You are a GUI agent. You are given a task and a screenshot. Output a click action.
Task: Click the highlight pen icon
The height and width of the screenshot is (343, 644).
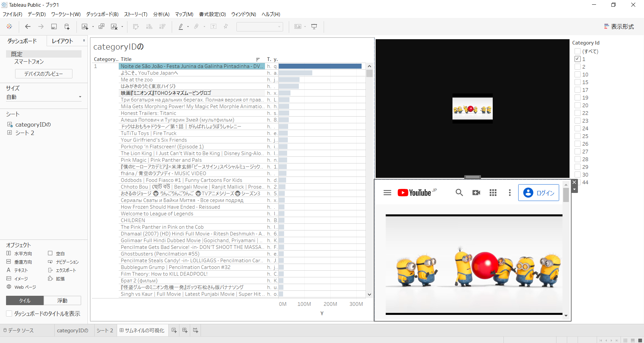click(x=181, y=26)
